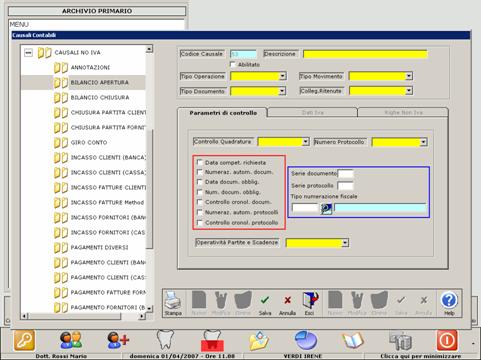Click the Esci exit door icon
481x360 pixels.
coord(310,300)
